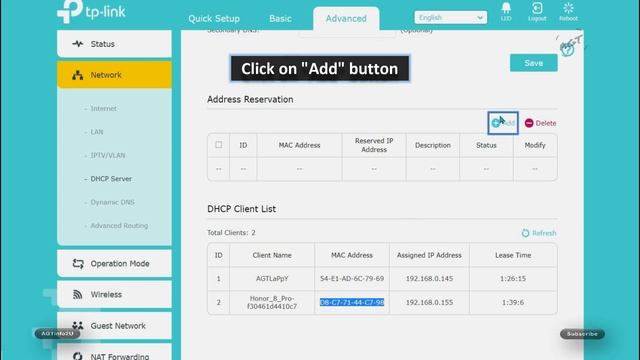This screenshot has height=360, width=640.
Task: Open the Advanced Routing submenu item
Action: [x=119, y=225]
